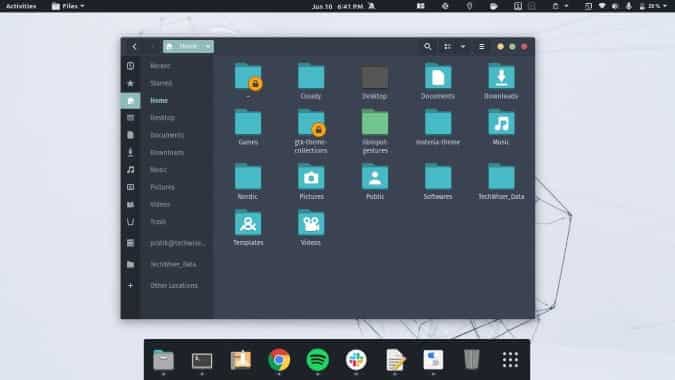Viewport: 675px width, 380px height.
Task: Select Documents in the sidebar
Action: point(167,135)
